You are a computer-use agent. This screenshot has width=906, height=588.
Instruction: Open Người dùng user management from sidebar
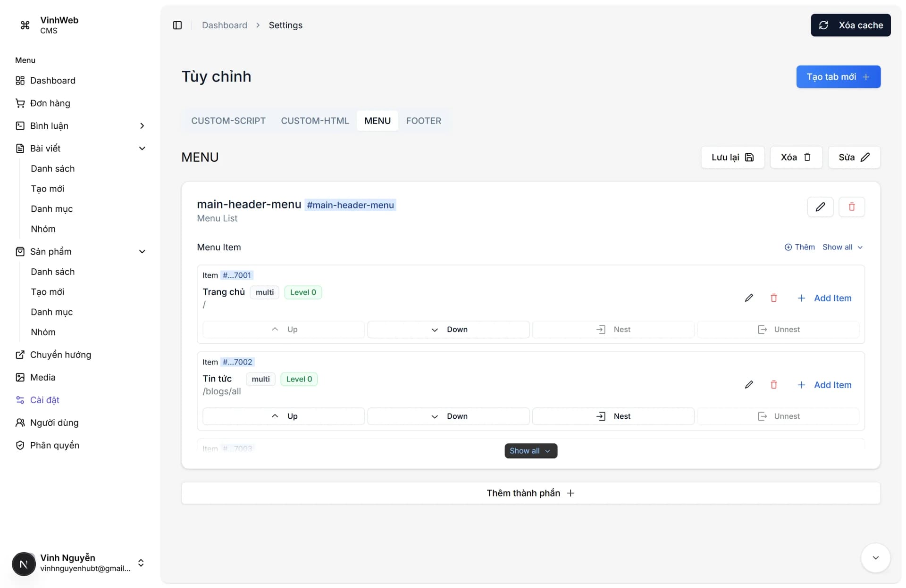pos(54,422)
